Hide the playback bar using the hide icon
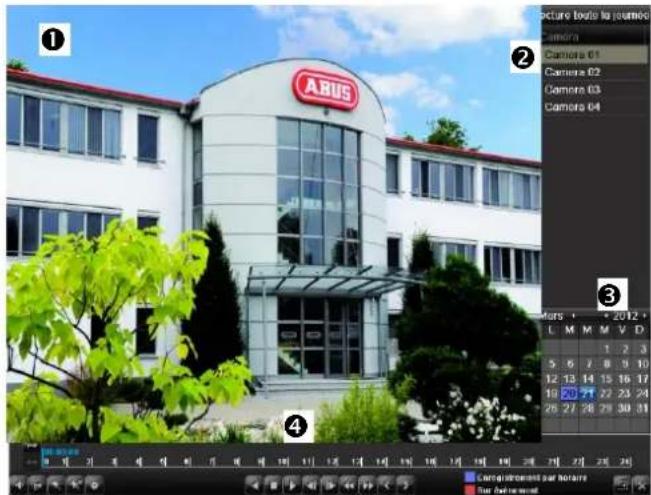Image resolution: width=651 pixels, height=495 pixels. pyautogui.click(x=622, y=485)
